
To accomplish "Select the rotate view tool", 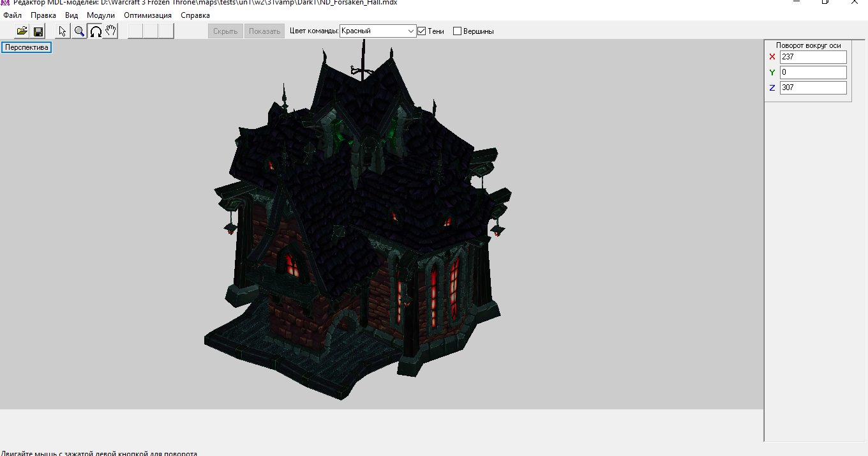I will click(x=95, y=31).
